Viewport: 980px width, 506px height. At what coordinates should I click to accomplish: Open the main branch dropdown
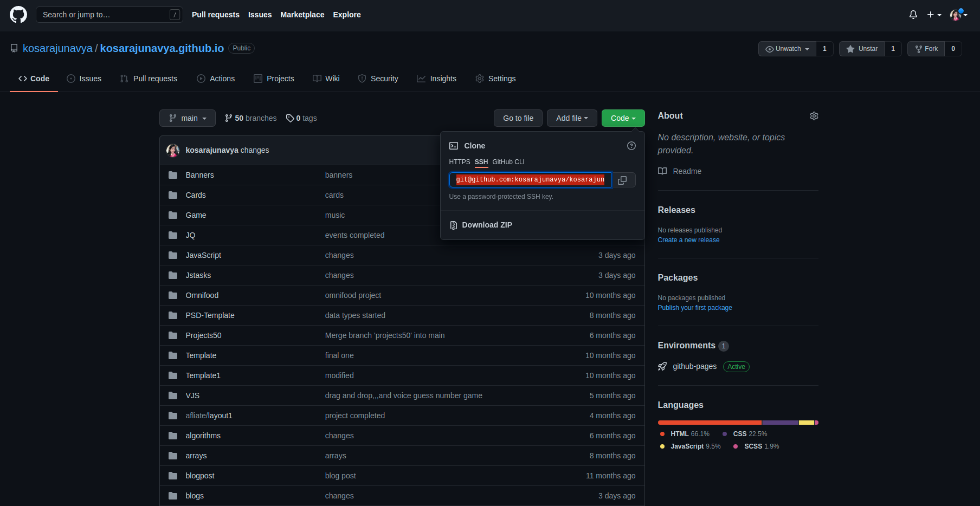click(187, 118)
